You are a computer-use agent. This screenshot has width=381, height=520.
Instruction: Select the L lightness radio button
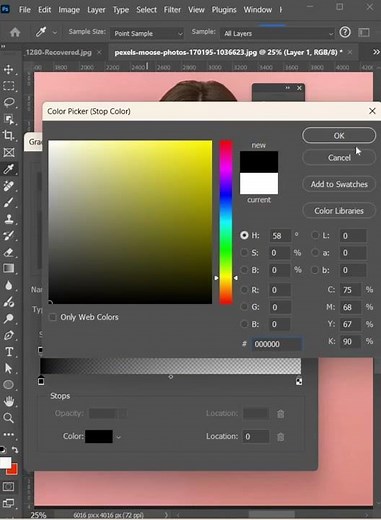pos(315,235)
